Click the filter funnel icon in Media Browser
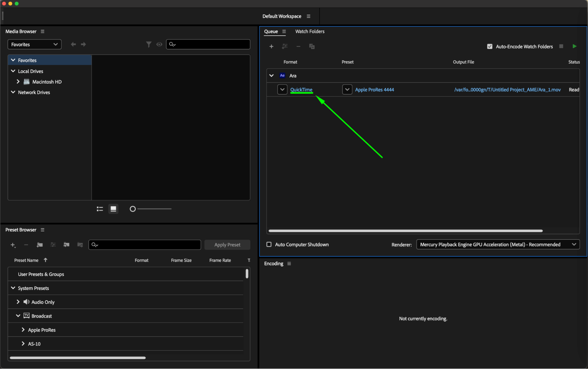 (149, 44)
